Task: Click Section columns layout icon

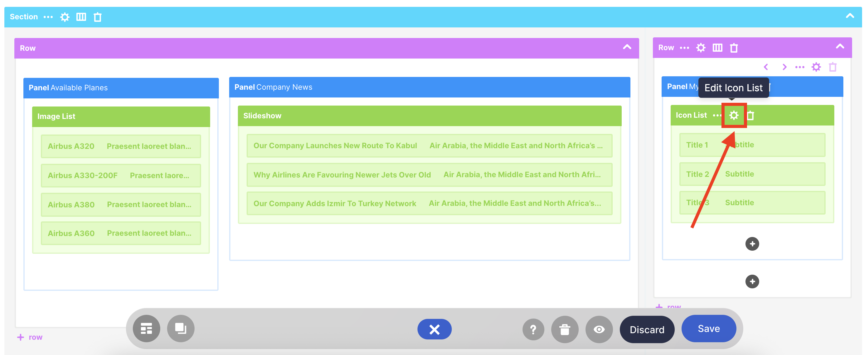Action: coord(81,17)
